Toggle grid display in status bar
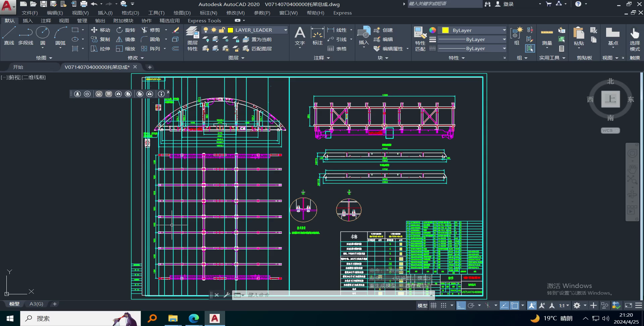644x326 pixels. pos(433,306)
